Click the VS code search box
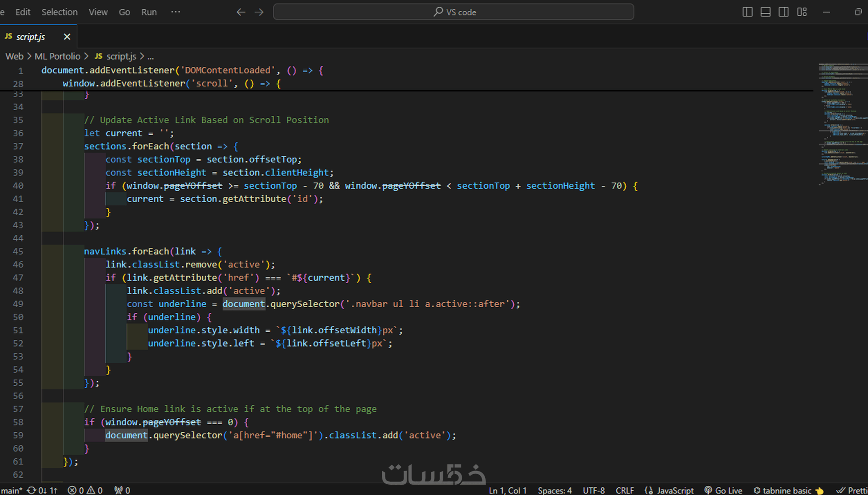 [x=453, y=12]
